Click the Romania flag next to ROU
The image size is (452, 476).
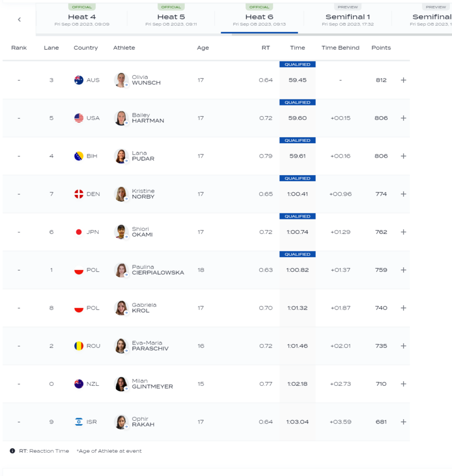pyautogui.click(x=79, y=346)
